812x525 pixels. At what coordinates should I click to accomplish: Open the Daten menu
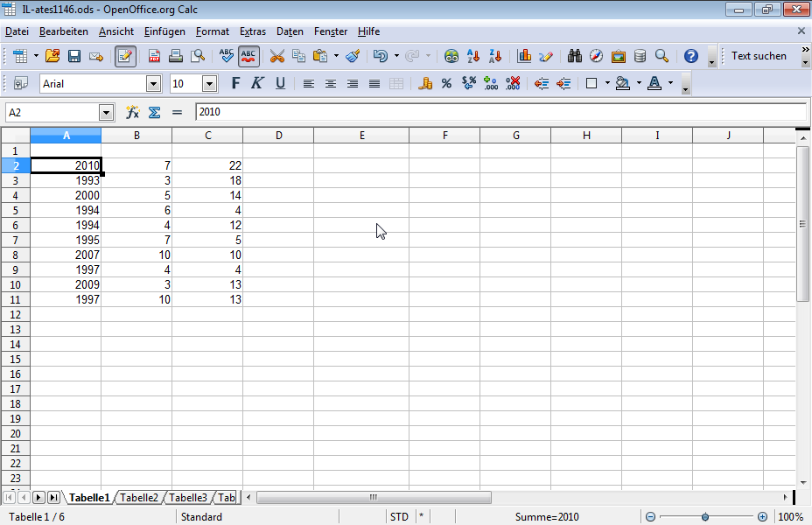290,31
